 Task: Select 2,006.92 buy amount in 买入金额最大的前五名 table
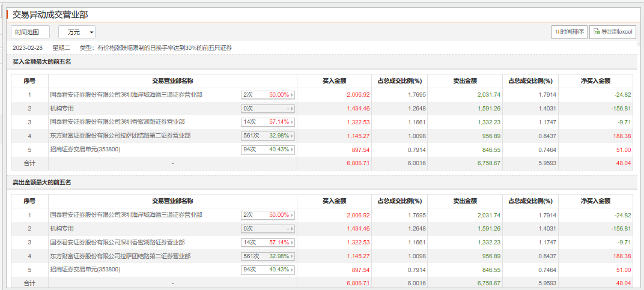point(358,94)
